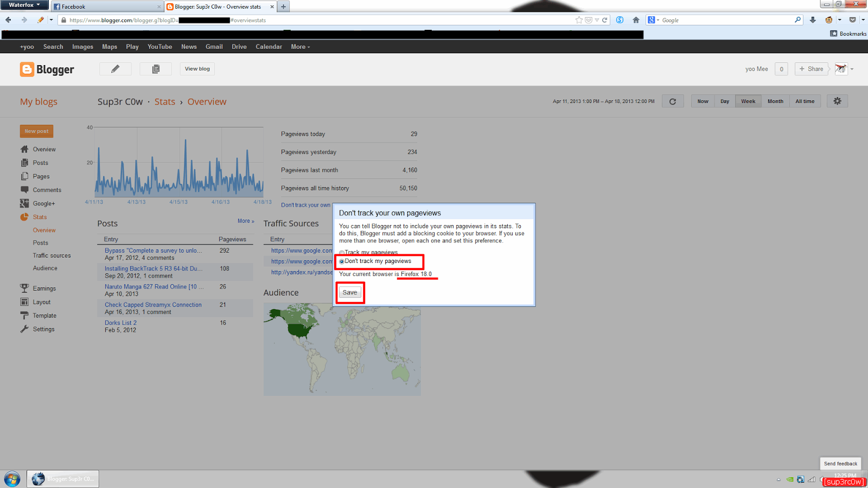
Task: Open Audience stats in the sidebar
Action: click(45, 268)
